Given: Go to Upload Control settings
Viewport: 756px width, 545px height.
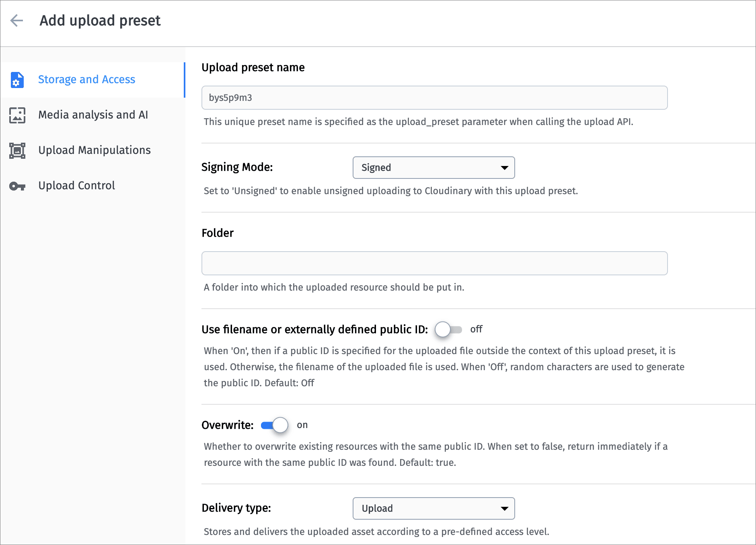Looking at the screenshot, I should (76, 186).
